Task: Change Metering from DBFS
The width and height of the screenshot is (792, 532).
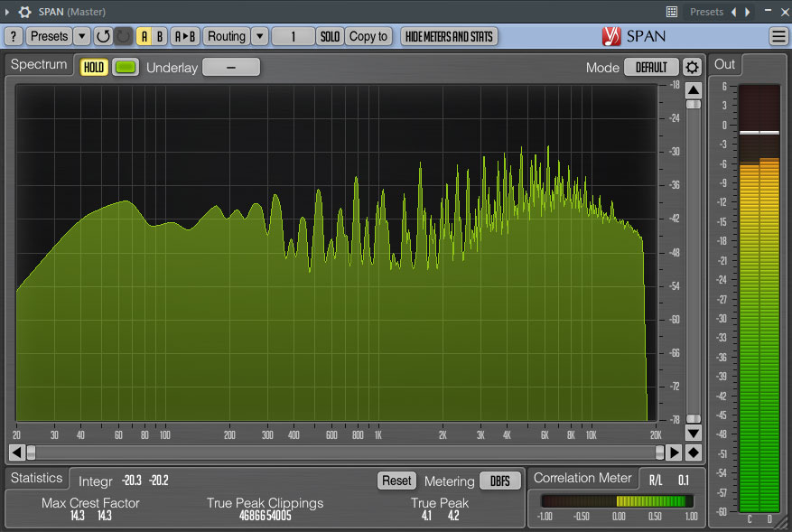Action: 500,481
